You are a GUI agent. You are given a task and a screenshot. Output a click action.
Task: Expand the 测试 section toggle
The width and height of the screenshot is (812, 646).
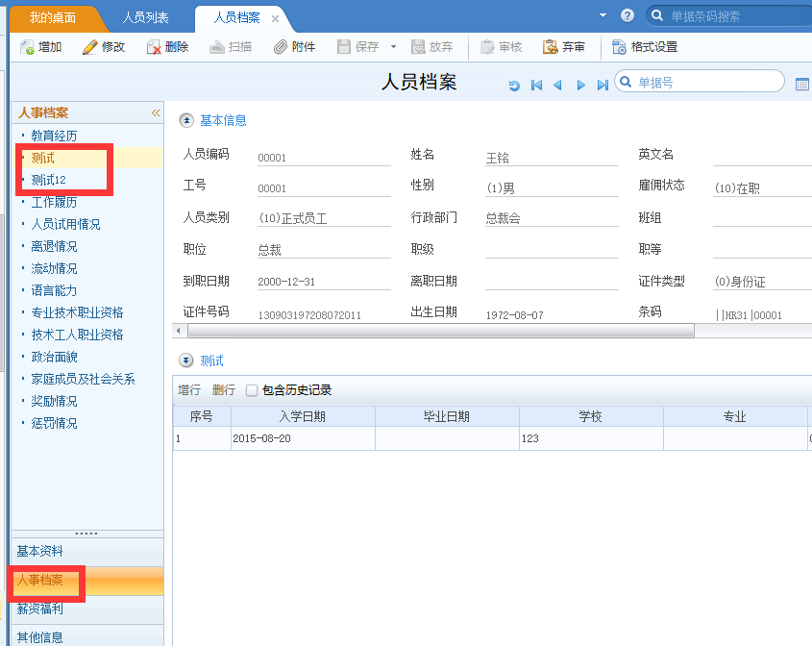click(x=185, y=360)
